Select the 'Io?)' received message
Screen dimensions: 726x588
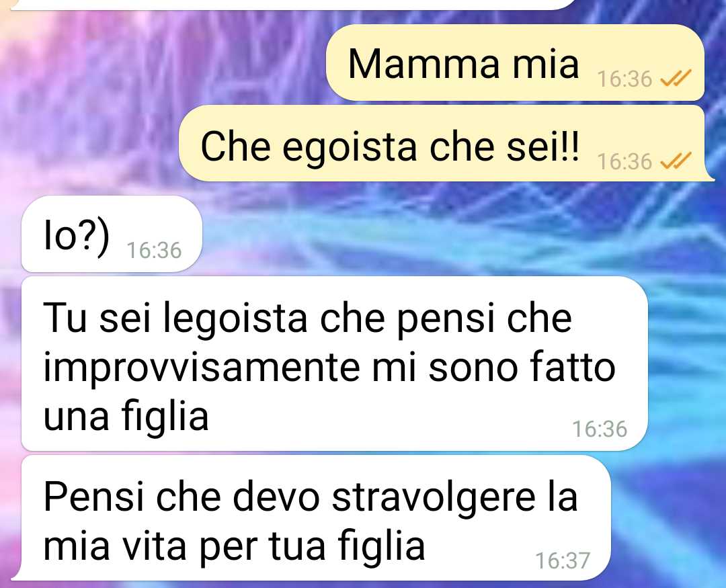pyautogui.click(x=112, y=234)
